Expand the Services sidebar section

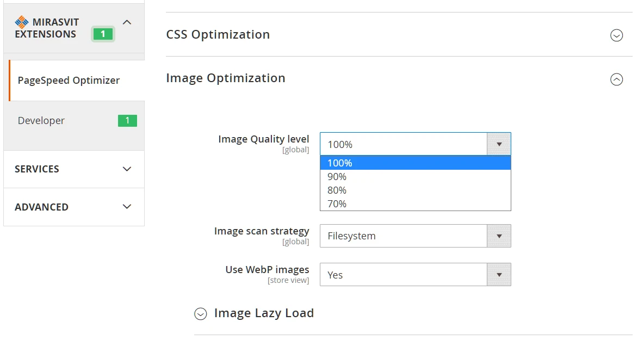(127, 169)
